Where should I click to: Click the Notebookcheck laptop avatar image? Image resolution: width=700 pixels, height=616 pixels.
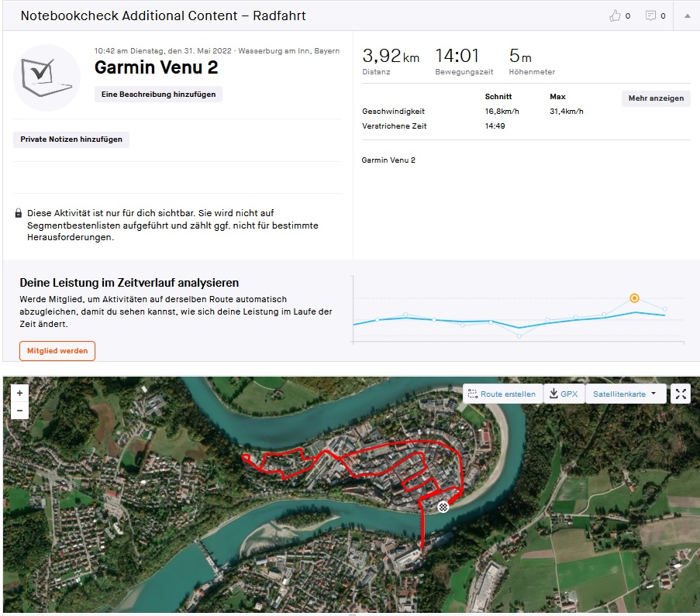pyautogui.click(x=47, y=77)
